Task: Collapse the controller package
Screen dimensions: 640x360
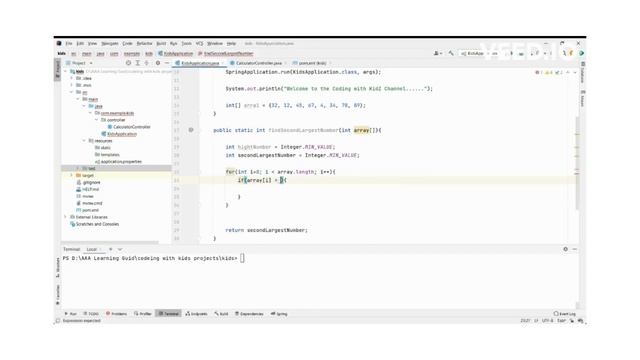Action: point(97,120)
